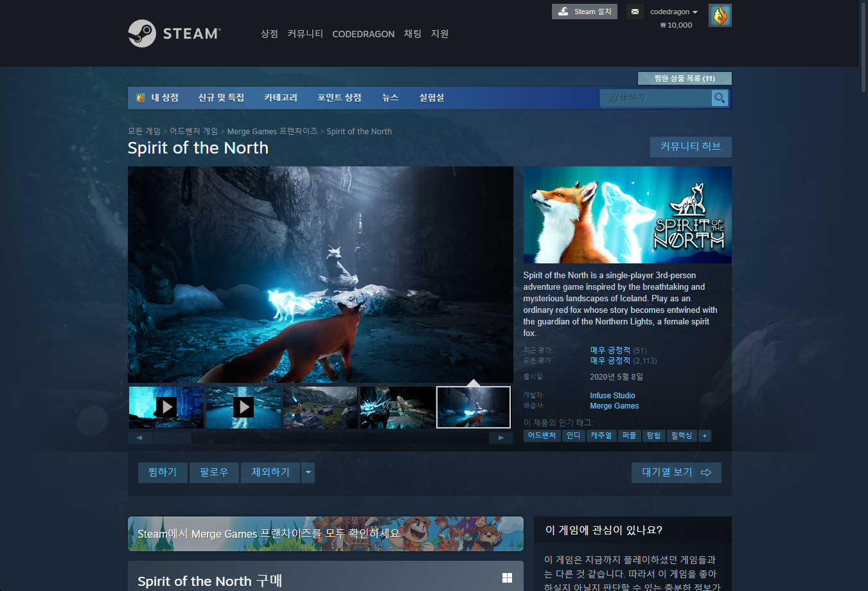Open the 커뮤니티 menu
868x591 pixels.
tap(305, 34)
